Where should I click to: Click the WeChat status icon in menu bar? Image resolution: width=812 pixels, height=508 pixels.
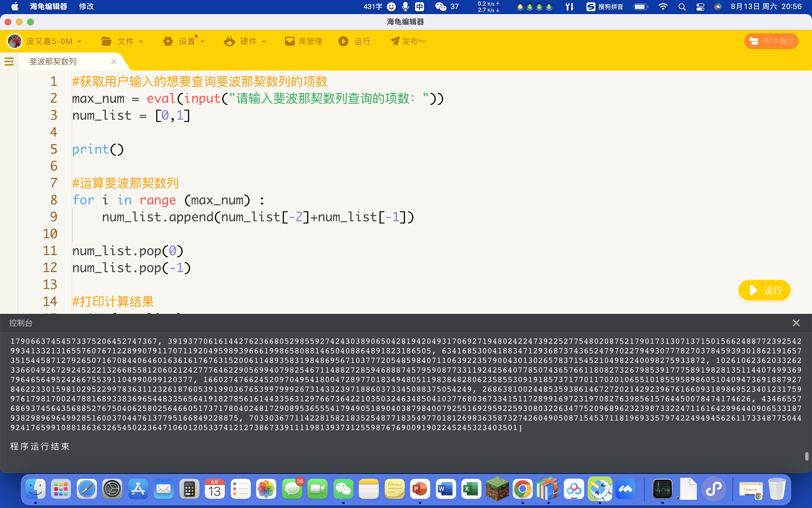tap(441, 6)
